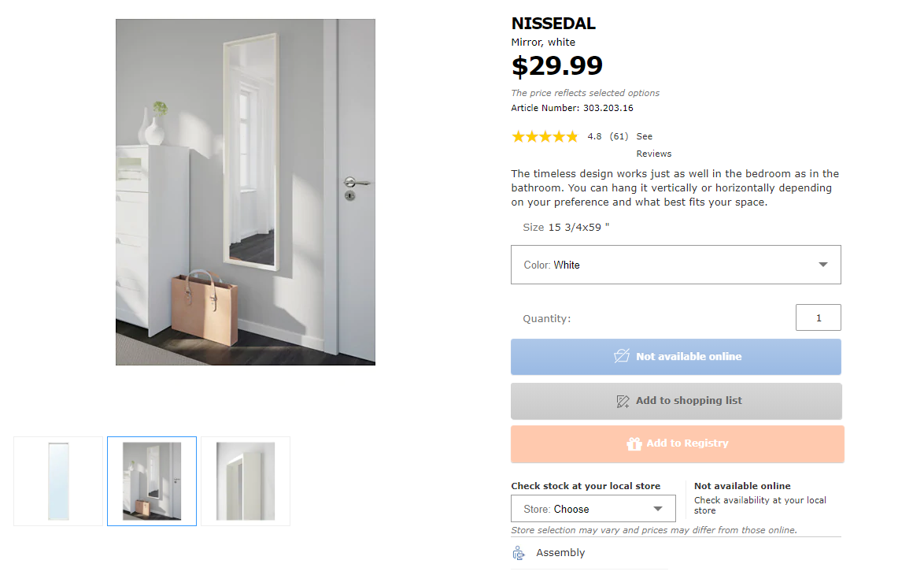Open the Color: White dropdown
The width and height of the screenshot is (924, 575).
675,265
